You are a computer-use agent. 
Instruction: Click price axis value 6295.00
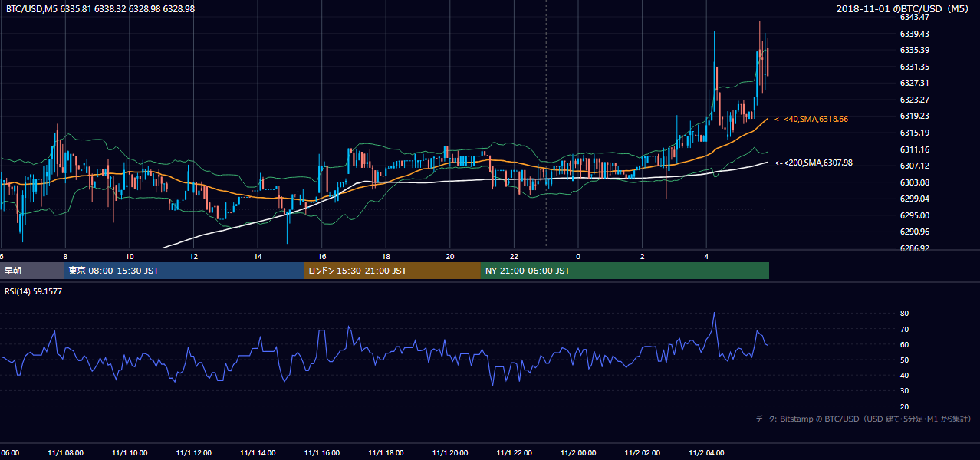coord(914,215)
